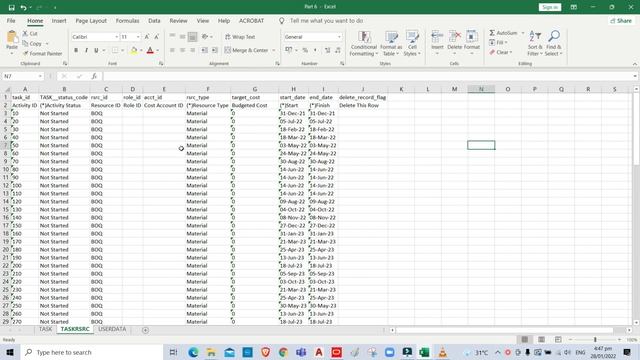The image size is (640, 360).
Task: Click the Name Box showing N7
Action: click(23, 76)
